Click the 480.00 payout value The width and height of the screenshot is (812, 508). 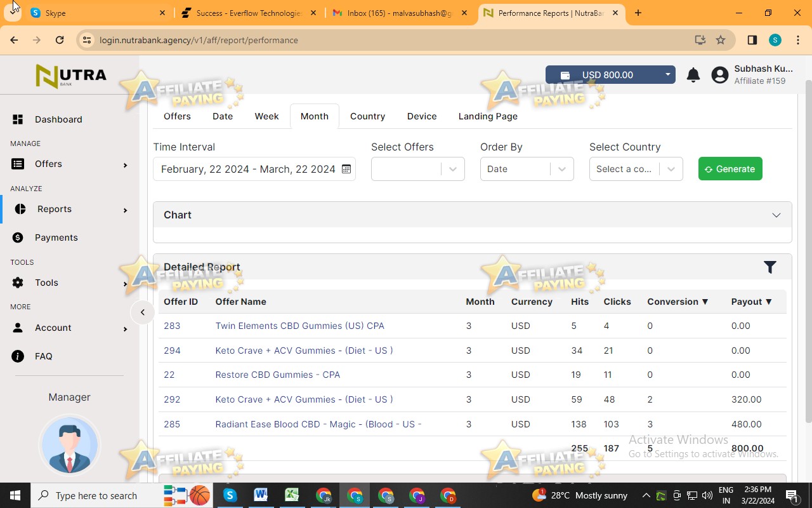tap(746, 424)
